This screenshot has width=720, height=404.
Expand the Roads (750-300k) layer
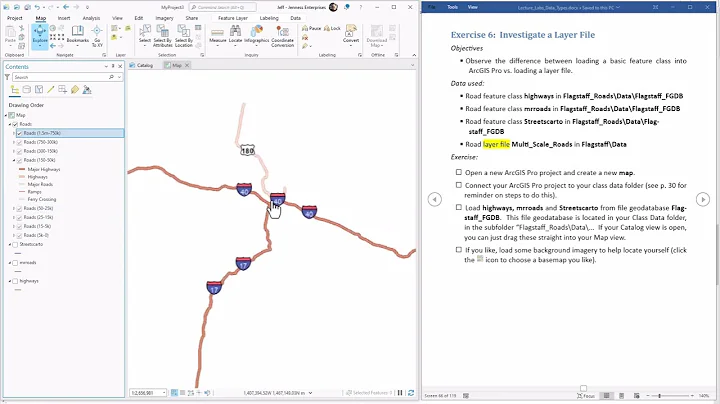click(x=14, y=142)
